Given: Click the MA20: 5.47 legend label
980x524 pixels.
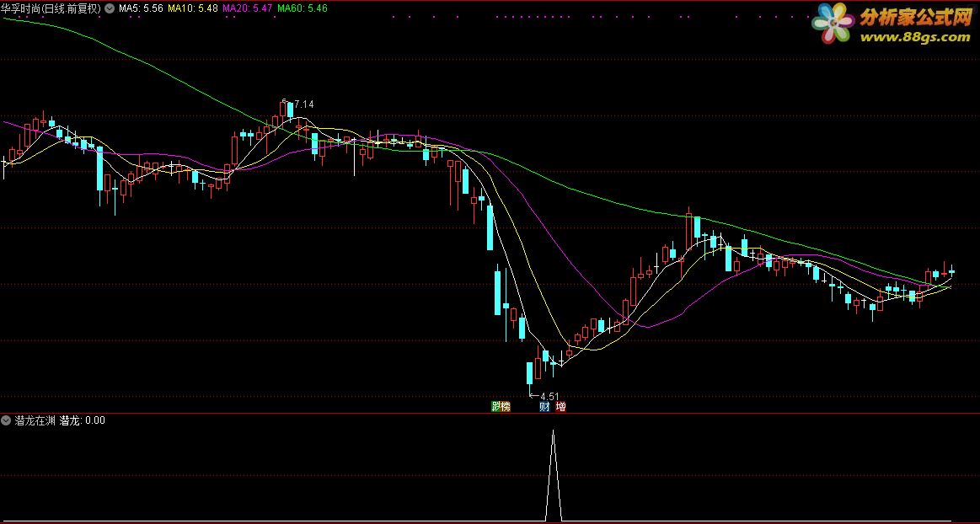Looking at the screenshot, I should pyautogui.click(x=248, y=8).
